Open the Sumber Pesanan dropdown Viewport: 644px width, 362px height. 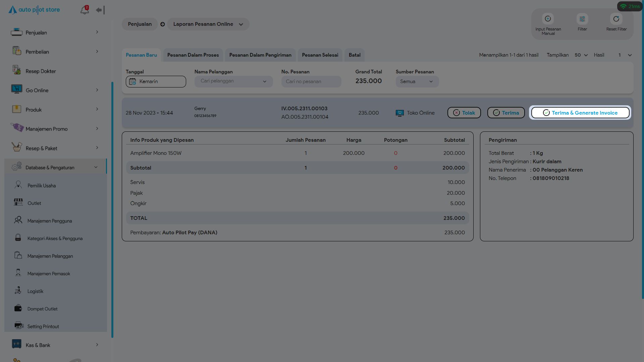pos(417,81)
